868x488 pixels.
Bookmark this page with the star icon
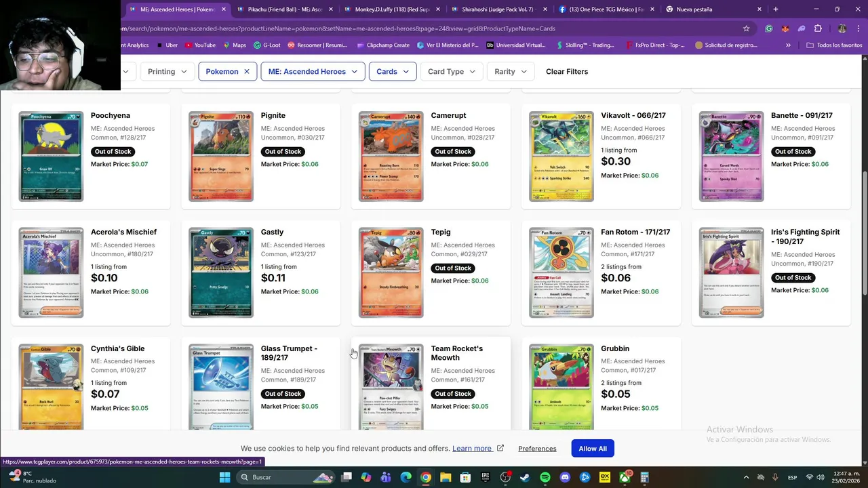pos(747,28)
